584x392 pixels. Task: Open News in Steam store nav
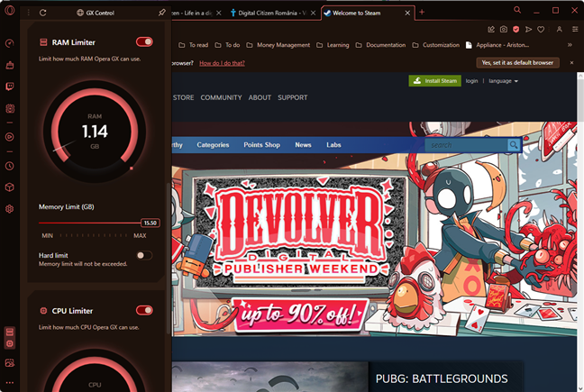pos(303,145)
